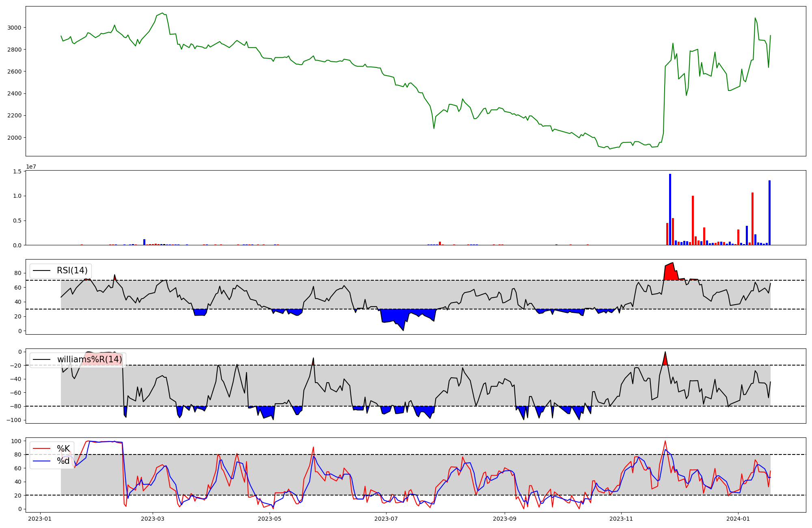This screenshot has height=528, width=812.
Task: Click the red %K legend line sample
Action: (x=41, y=448)
